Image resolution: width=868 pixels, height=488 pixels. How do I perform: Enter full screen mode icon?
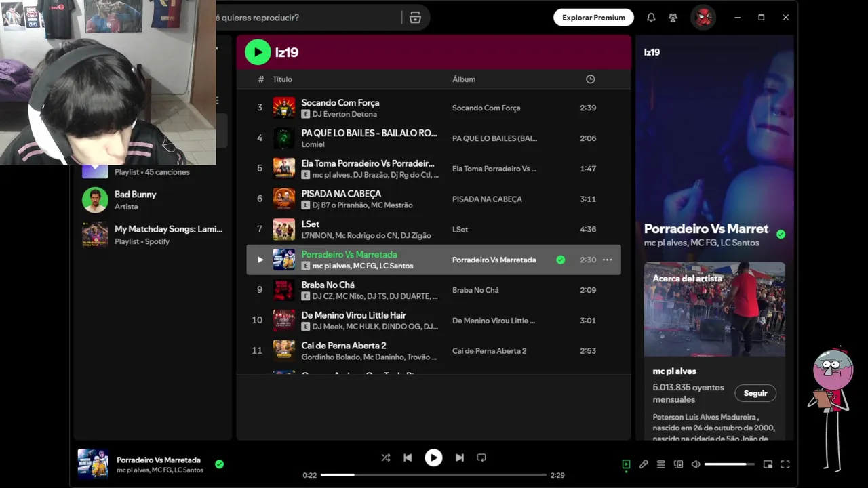pos(785,464)
